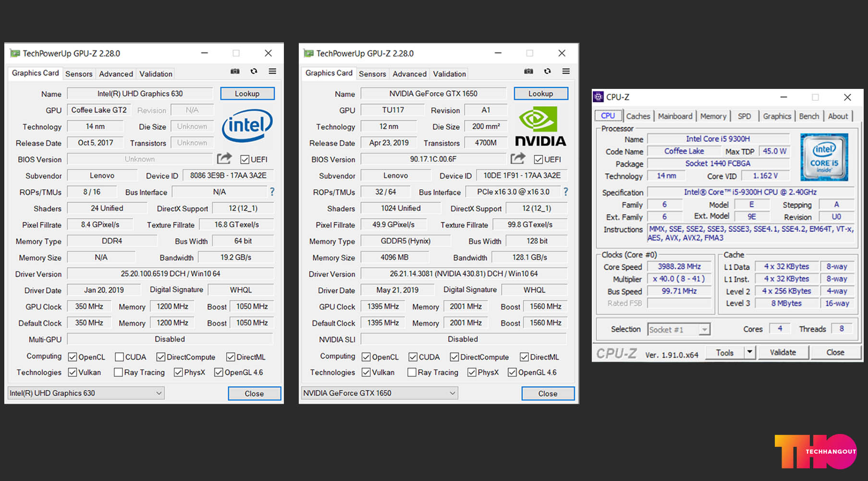Click the BIOS share icon in Intel GPU-Z window

point(224,158)
